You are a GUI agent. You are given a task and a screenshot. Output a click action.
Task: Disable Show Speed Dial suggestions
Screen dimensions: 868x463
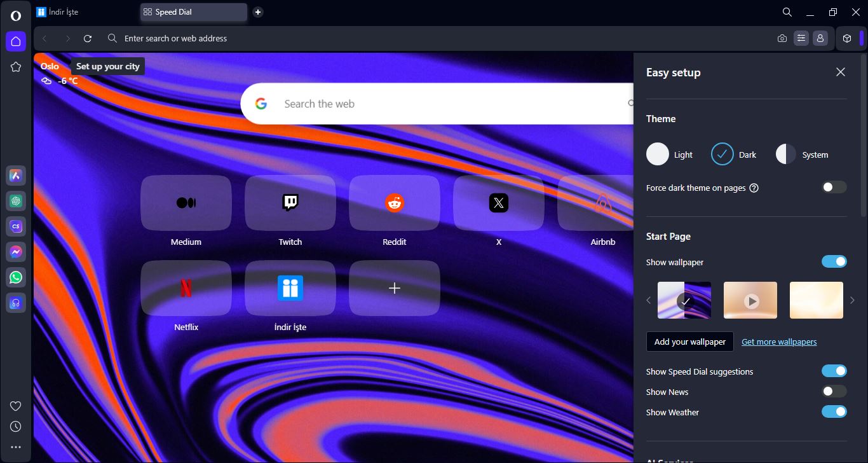pyautogui.click(x=834, y=371)
